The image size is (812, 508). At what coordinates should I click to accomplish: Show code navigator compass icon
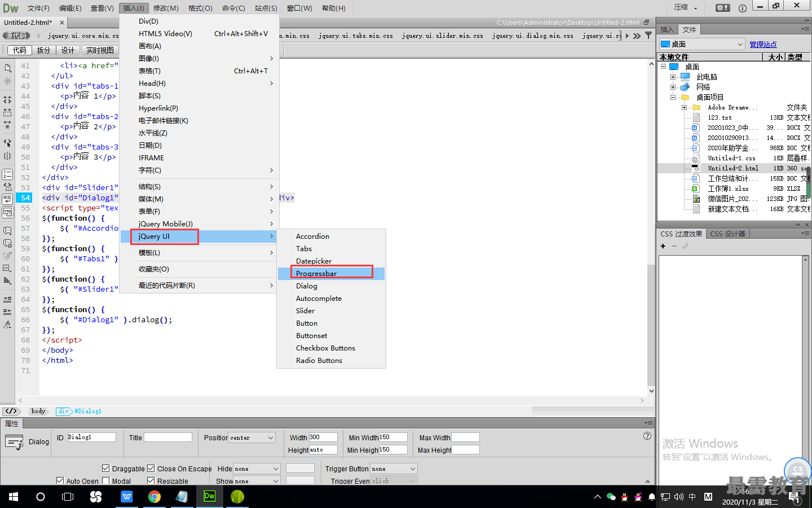(7, 81)
